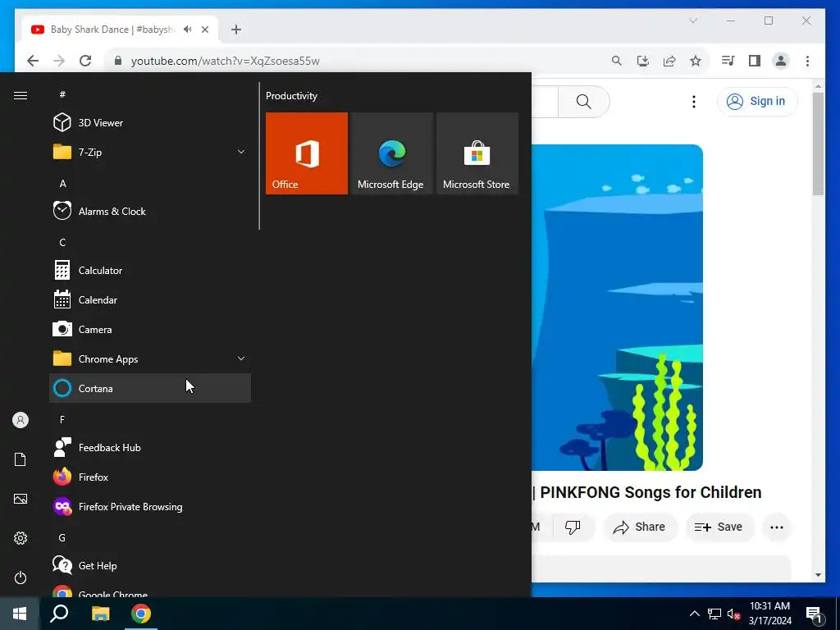Bookmark this page with the star
This screenshot has width=840, height=630.
click(x=696, y=61)
